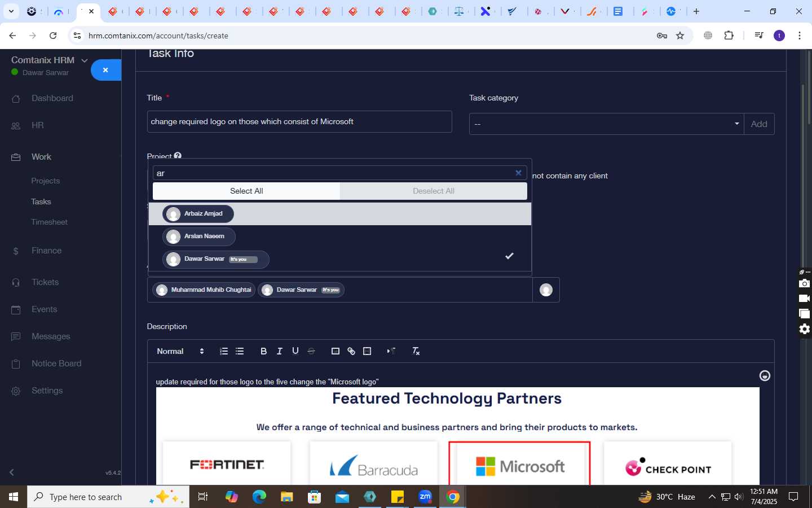This screenshot has height=508, width=812.
Task: Click the Microsoft logo in the description image
Action: coord(519,466)
